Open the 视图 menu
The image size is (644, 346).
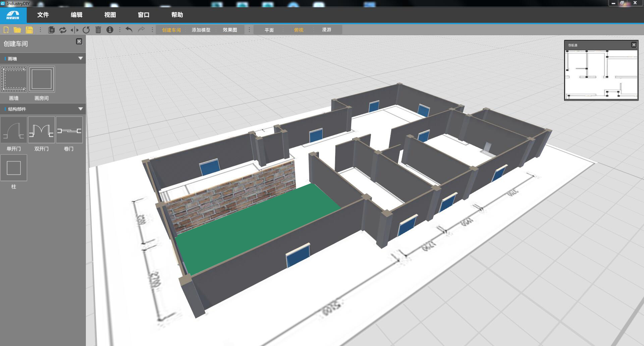[x=110, y=15]
